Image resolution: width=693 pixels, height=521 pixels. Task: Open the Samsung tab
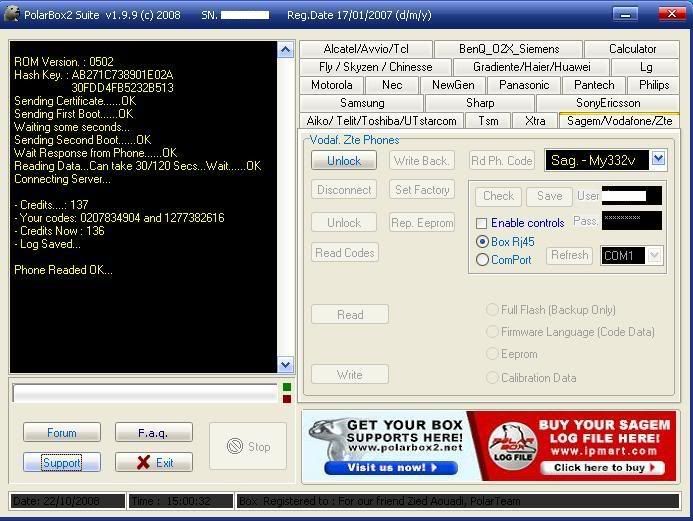[362, 103]
